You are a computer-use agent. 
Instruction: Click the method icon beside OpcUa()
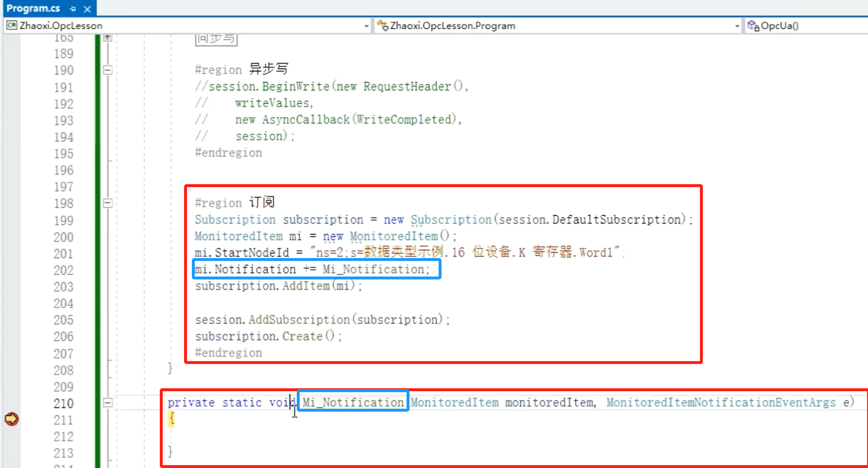click(x=753, y=25)
